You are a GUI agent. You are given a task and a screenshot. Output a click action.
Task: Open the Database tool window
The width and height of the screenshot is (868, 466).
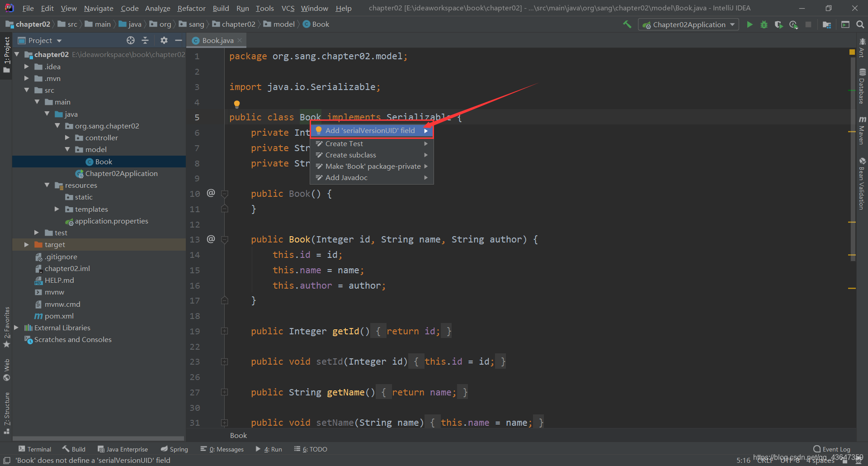(x=862, y=86)
